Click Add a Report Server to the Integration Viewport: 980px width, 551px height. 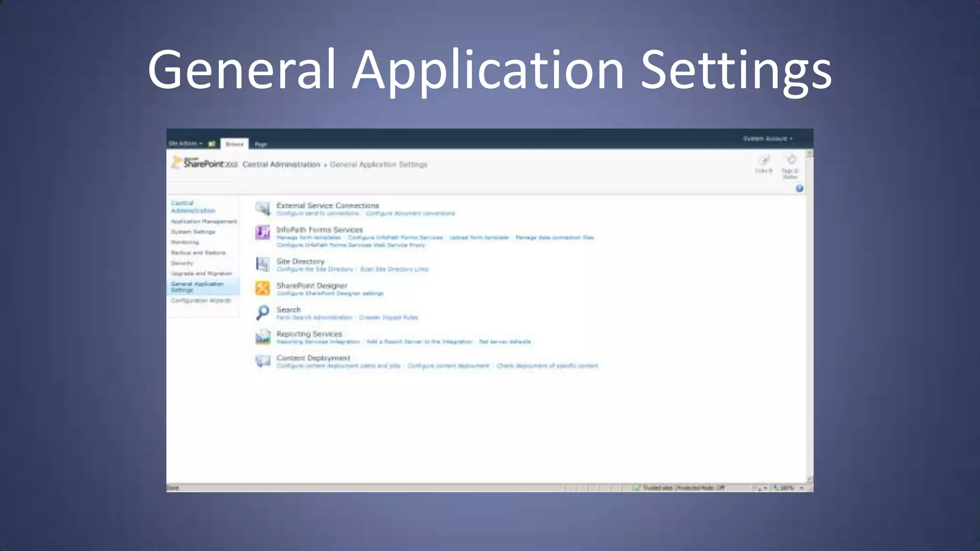(x=419, y=342)
